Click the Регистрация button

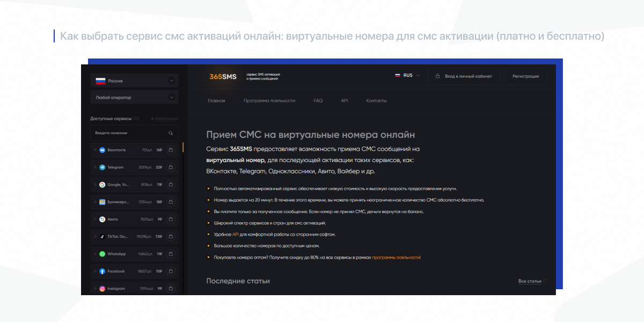525,76
